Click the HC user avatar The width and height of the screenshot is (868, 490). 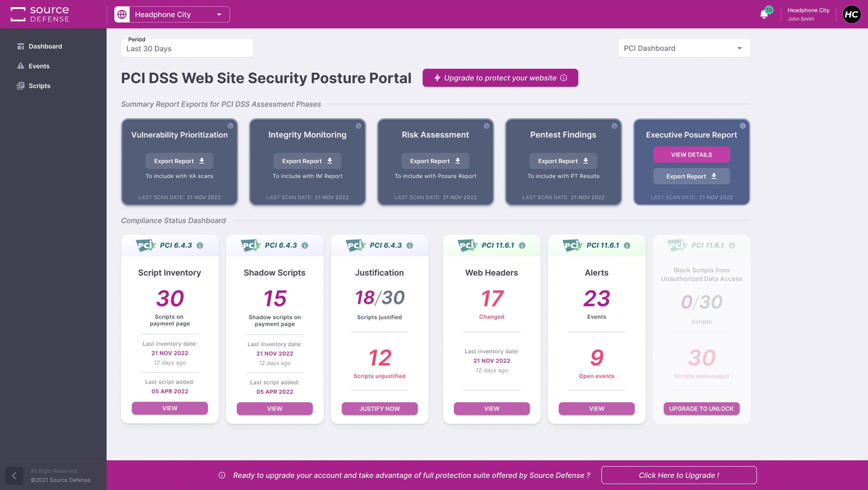851,14
